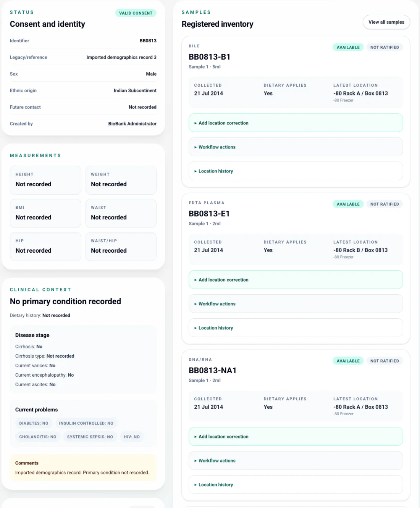Click 'Dietary history: Not recorded' line
Image resolution: width=420 pixels, height=508 pixels.
40,315
